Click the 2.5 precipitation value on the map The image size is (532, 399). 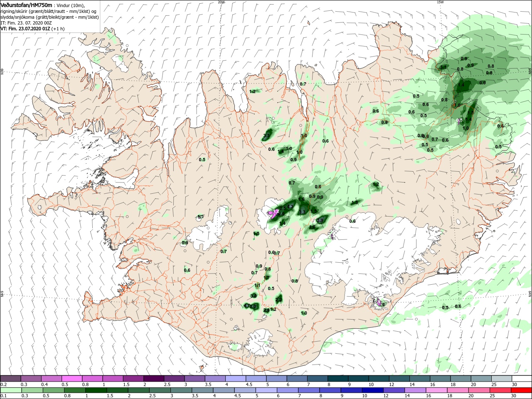(x=283, y=208)
